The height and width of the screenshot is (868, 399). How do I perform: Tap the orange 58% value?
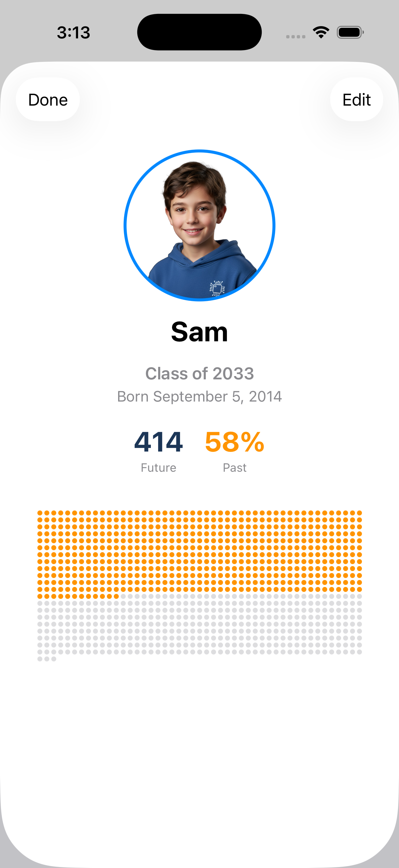click(234, 442)
